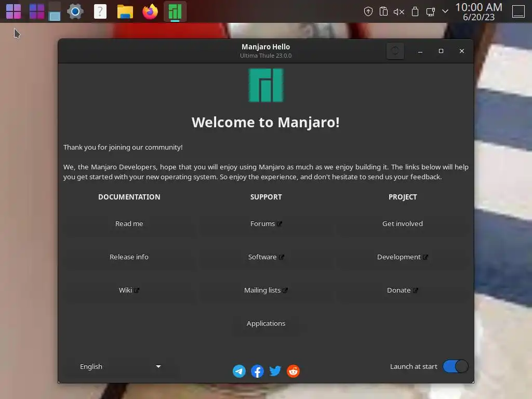This screenshot has width=532, height=399.
Task: Open the Twitter social link
Action: [275, 371]
